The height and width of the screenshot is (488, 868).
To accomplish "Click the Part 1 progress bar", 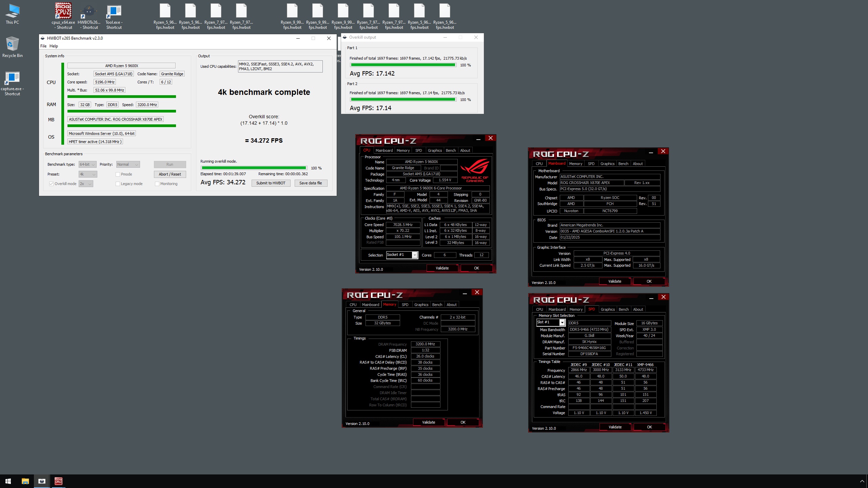I will 403,65.
